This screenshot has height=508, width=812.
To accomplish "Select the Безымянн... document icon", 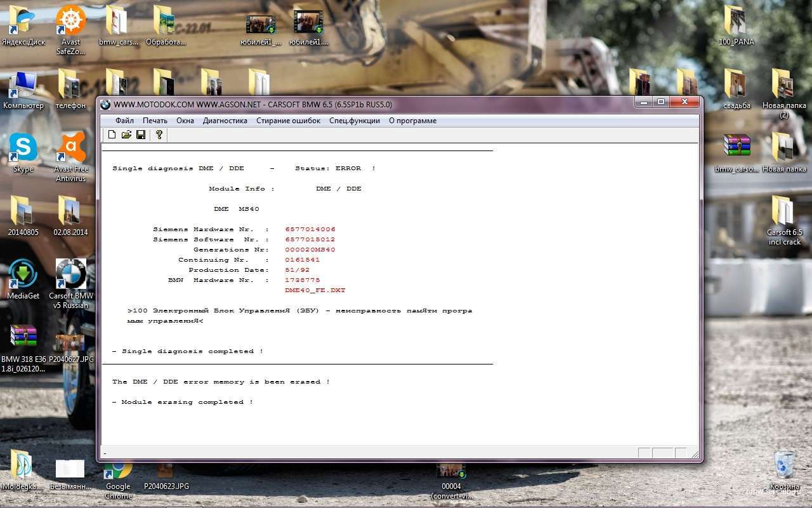I will 70,474.
